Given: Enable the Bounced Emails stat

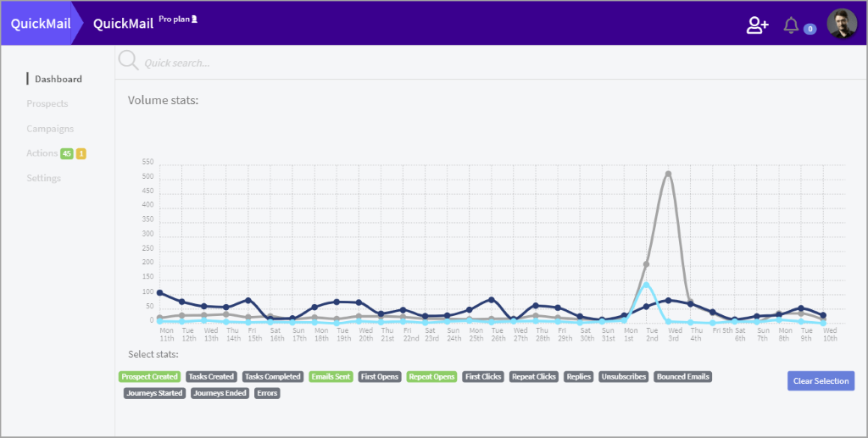Looking at the screenshot, I should 683,377.
